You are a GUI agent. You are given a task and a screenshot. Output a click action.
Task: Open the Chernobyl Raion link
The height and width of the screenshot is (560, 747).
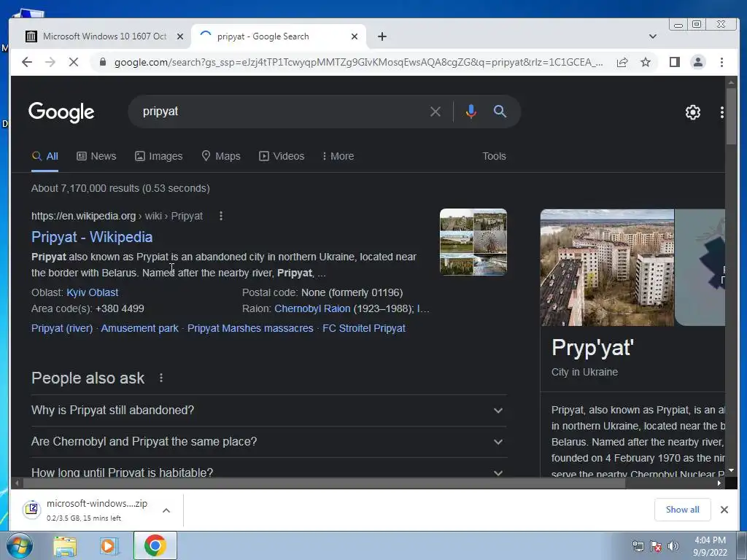point(312,308)
